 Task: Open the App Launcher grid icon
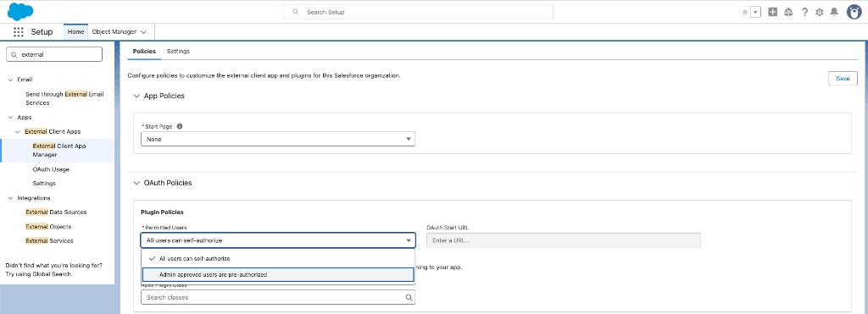[19, 32]
